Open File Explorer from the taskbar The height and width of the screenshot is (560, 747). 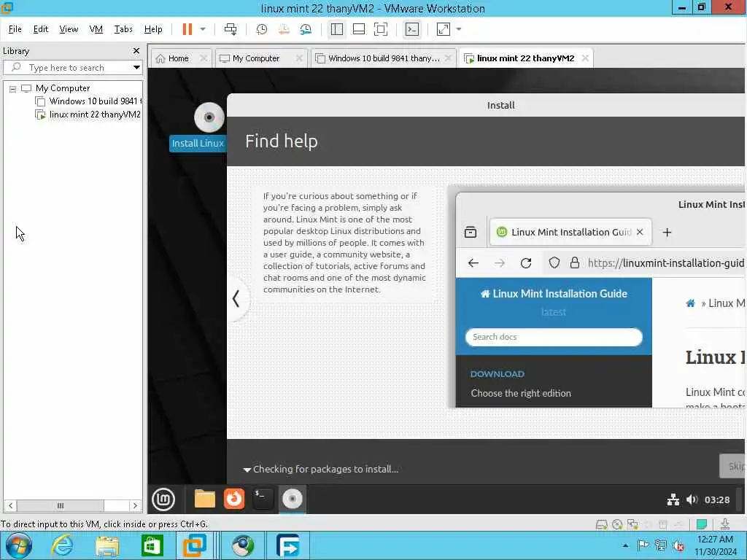click(x=107, y=545)
